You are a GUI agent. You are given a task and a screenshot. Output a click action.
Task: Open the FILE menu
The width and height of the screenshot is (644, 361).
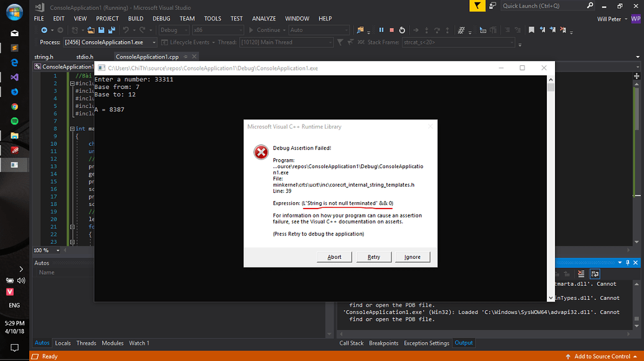[x=39, y=19]
